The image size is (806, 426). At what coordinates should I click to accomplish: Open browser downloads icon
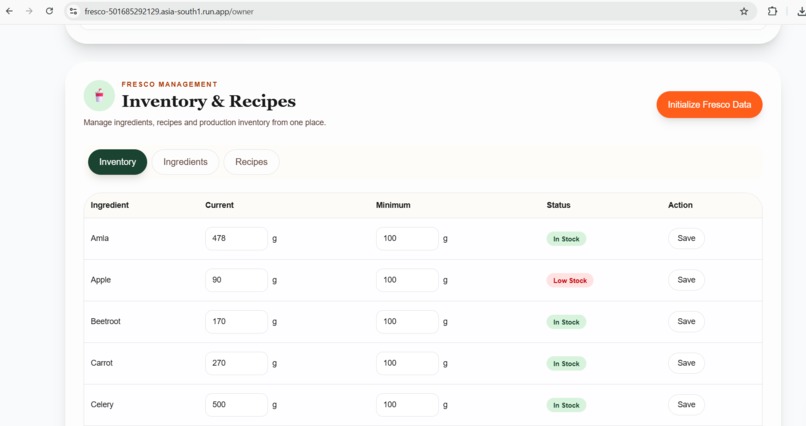(801, 11)
